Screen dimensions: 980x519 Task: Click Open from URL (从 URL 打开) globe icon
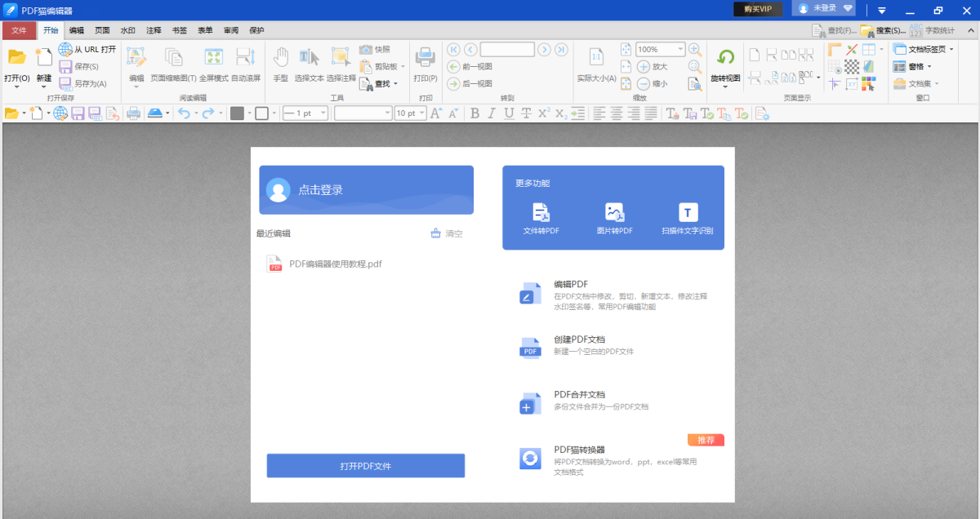click(65, 50)
